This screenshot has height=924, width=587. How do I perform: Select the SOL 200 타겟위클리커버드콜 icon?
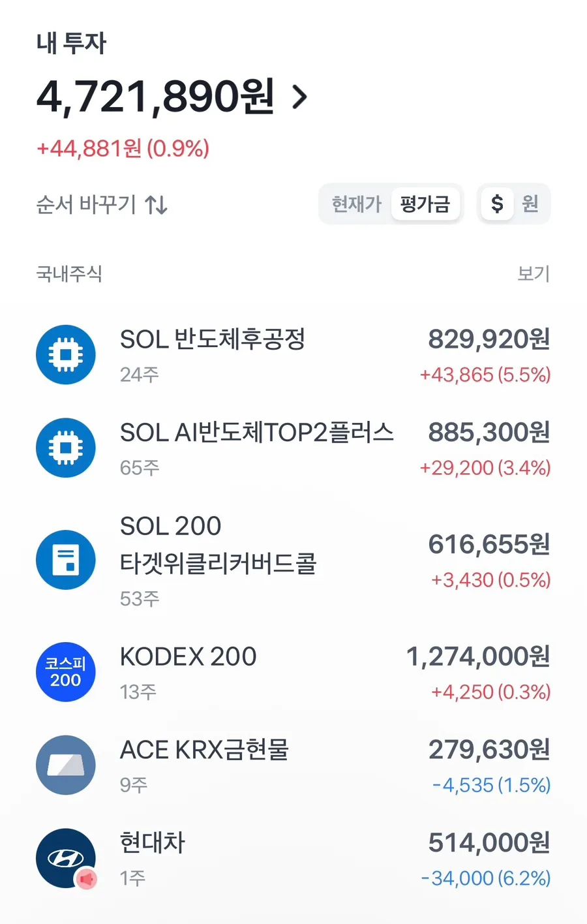[x=66, y=560]
